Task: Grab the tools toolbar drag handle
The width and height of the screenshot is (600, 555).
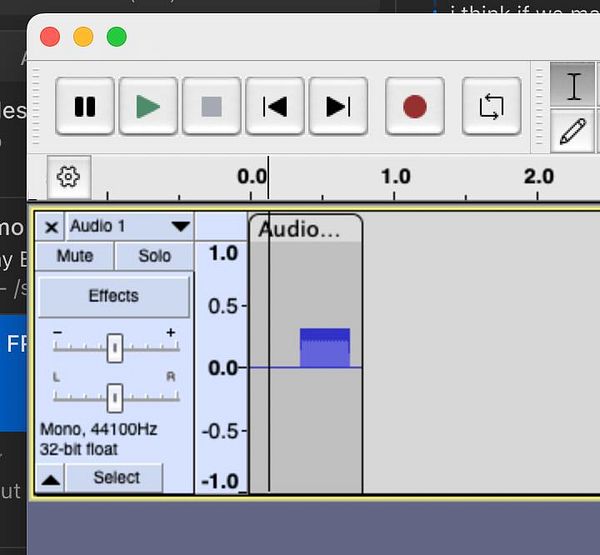Action: tap(540, 107)
